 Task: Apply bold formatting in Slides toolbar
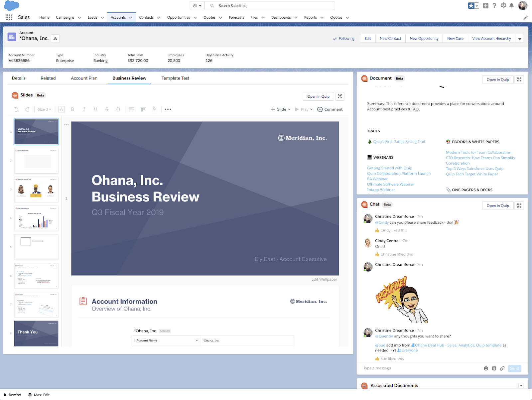tap(73, 109)
